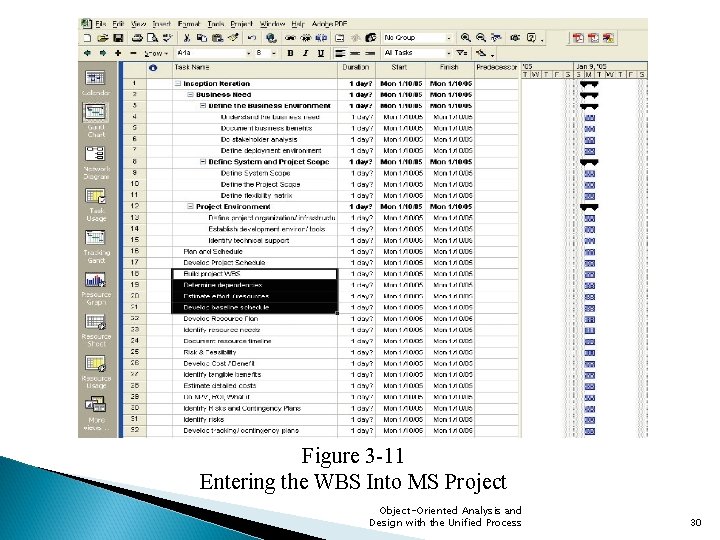Click the Save diskette icon
The image size is (720, 540).
pyautogui.click(x=118, y=38)
